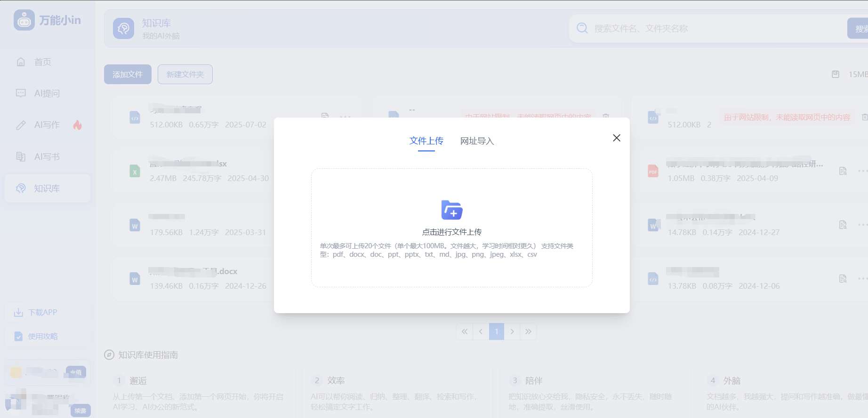Click the search file name input field
Viewport: 868px width, 418px height.
(706, 29)
